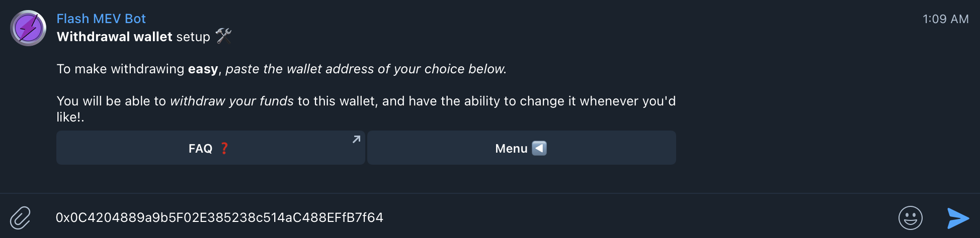Image resolution: width=980 pixels, height=238 pixels.
Task: Click the trailing "like!." message text
Action: click(x=70, y=117)
